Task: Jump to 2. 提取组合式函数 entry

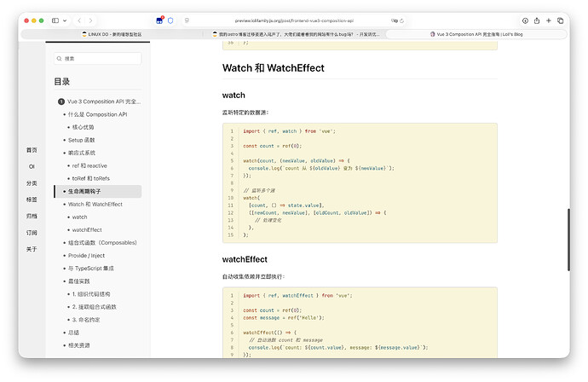Action: 94,307
